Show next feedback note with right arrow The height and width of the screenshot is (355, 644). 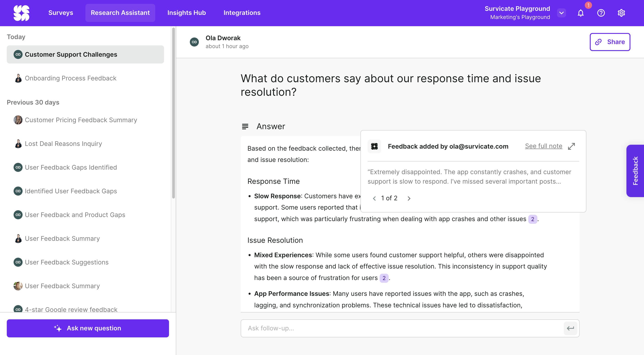409,198
